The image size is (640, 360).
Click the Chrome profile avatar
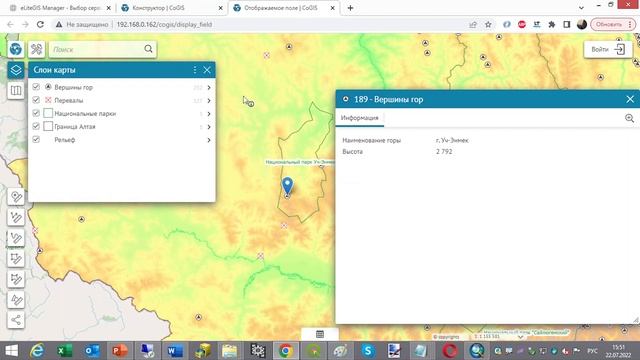(582, 24)
